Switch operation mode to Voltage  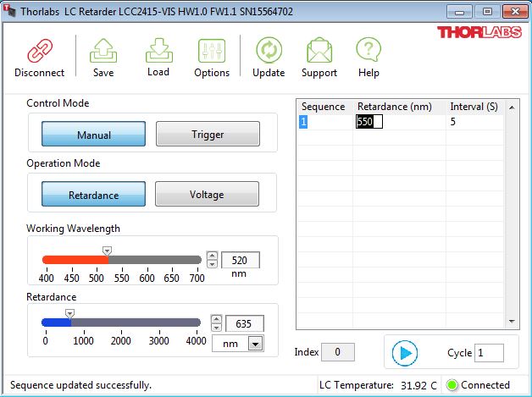(x=208, y=195)
